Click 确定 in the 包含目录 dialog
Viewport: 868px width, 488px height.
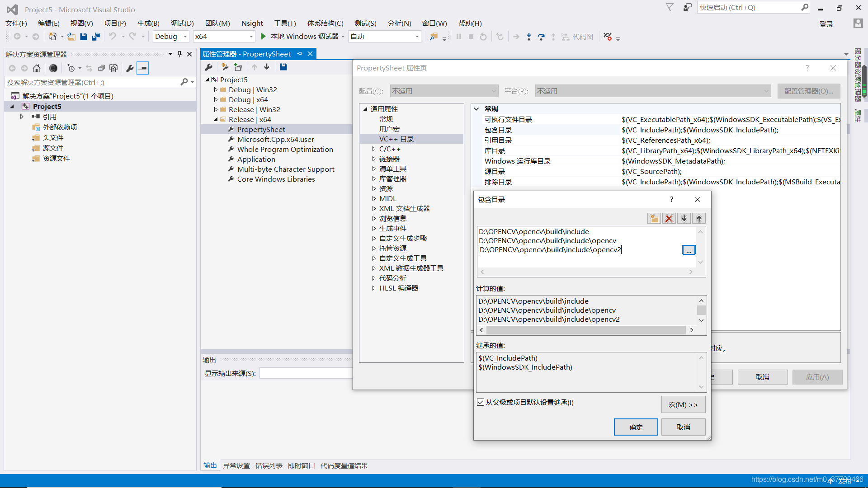click(636, 427)
